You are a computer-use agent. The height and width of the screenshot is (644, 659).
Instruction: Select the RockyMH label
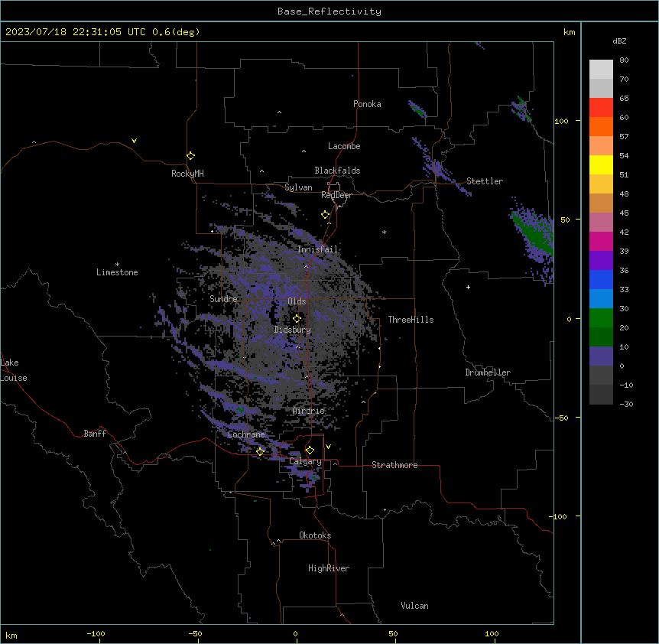(187, 174)
